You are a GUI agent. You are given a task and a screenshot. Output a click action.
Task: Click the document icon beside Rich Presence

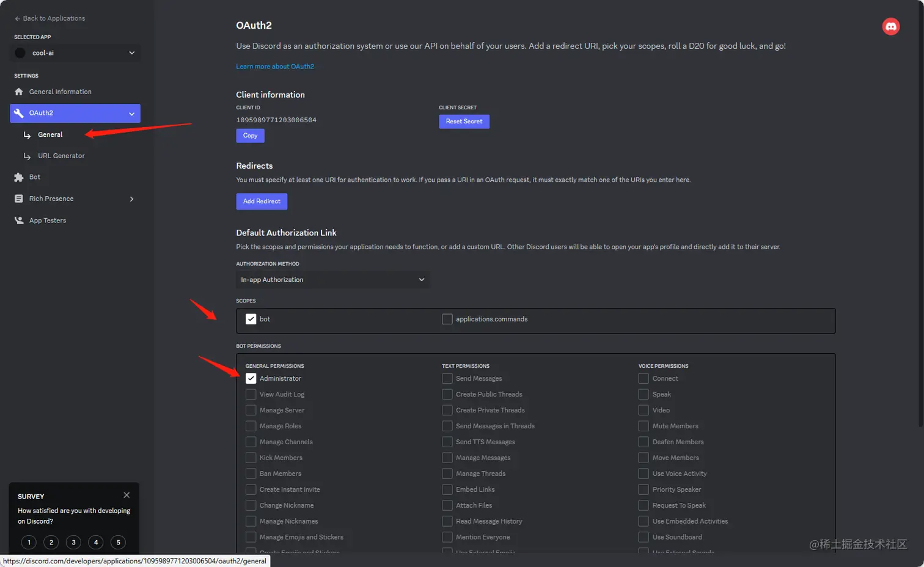click(19, 199)
